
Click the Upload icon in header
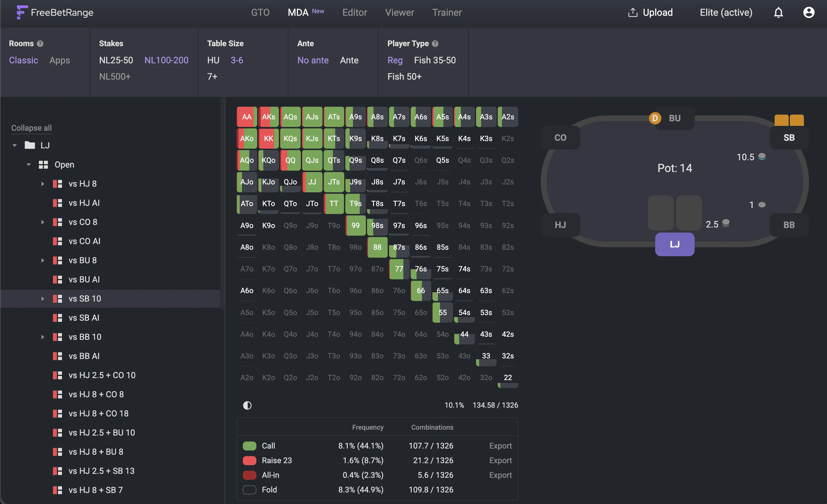click(633, 12)
